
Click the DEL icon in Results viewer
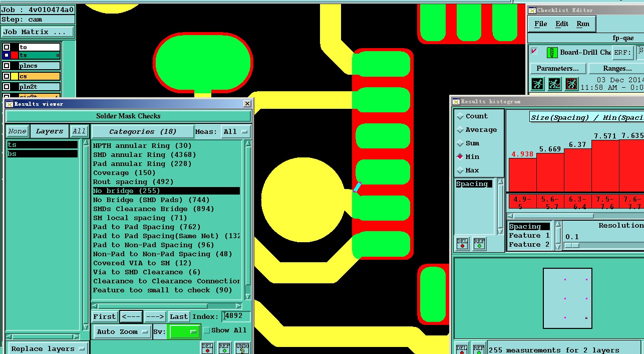click(207, 348)
